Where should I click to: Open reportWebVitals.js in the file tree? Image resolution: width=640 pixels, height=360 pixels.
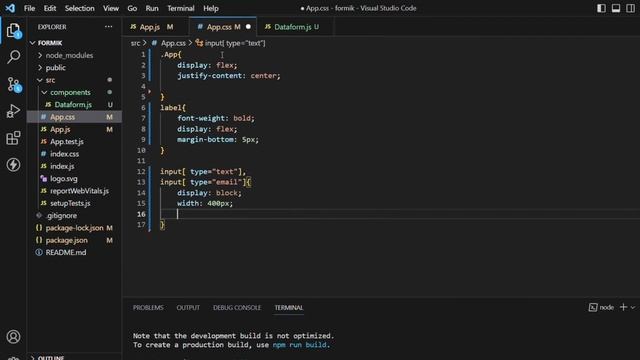pyautogui.click(x=74, y=191)
